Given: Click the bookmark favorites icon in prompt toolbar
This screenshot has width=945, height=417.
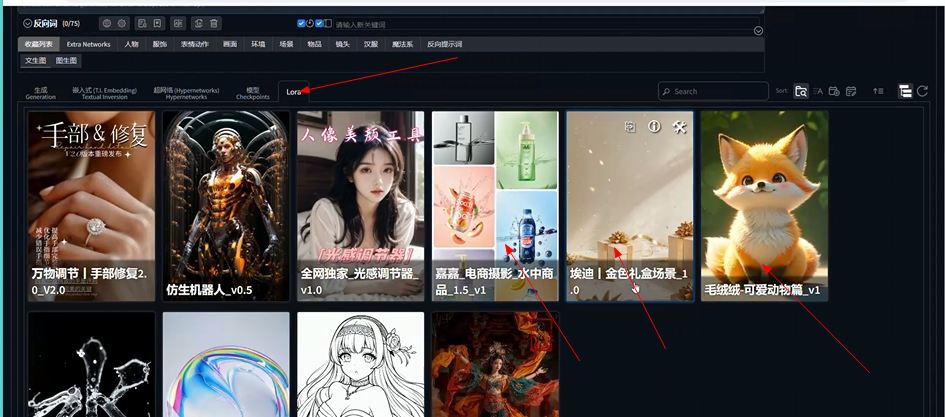Looking at the screenshot, I should click(157, 24).
